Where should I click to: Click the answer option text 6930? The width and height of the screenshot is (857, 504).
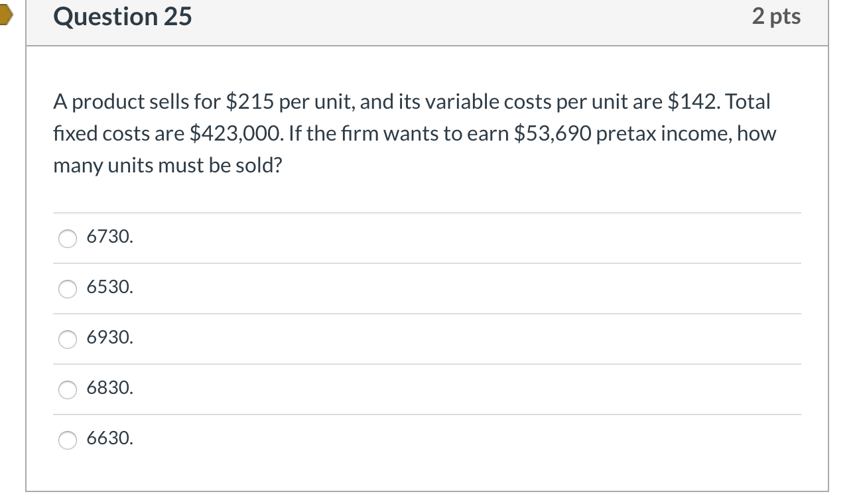(109, 338)
